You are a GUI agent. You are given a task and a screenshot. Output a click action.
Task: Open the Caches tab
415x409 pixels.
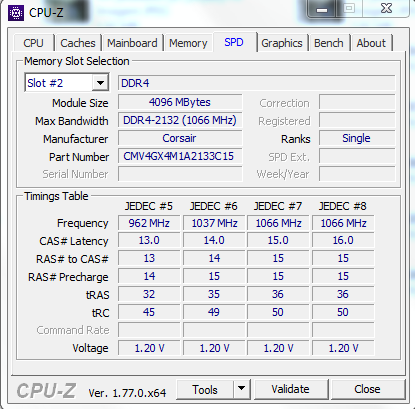click(x=78, y=43)
